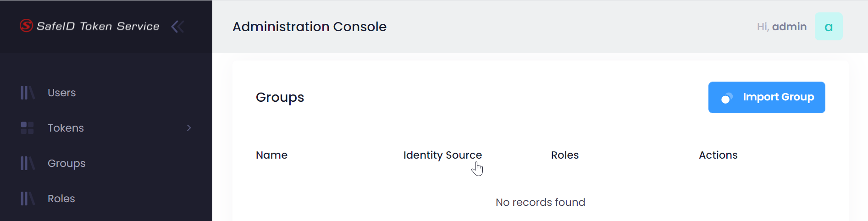The width and height of the screenshot is (868, 221).
Task: Click the icon inside Import Group button
Action: click(727, 98)
